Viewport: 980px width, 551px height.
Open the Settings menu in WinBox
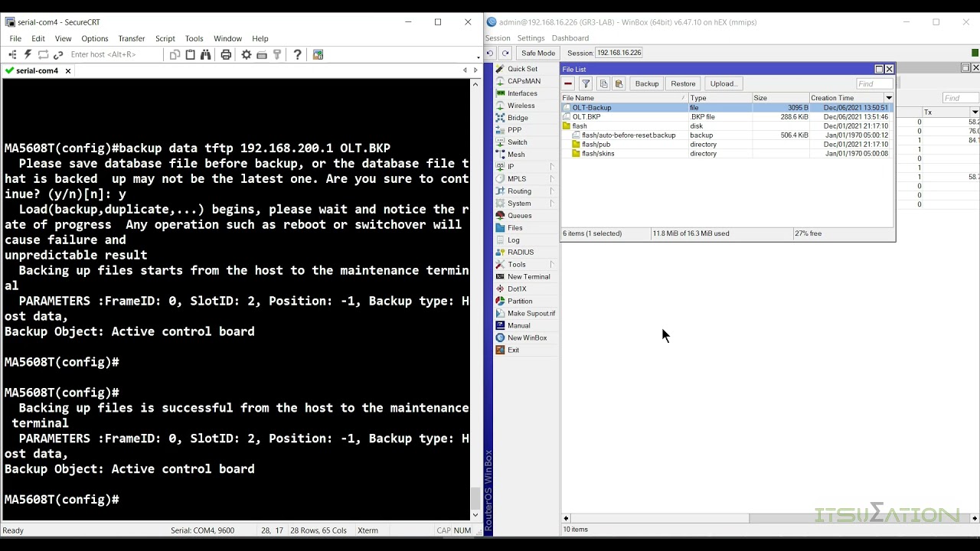click(531, 38)
